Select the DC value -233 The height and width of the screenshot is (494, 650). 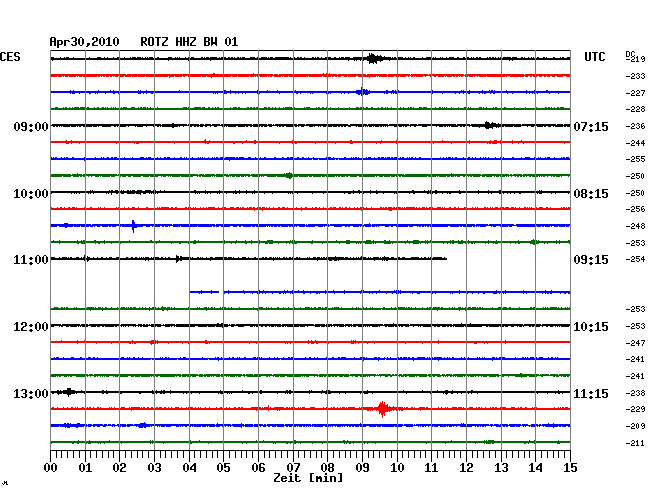[635, 76]
